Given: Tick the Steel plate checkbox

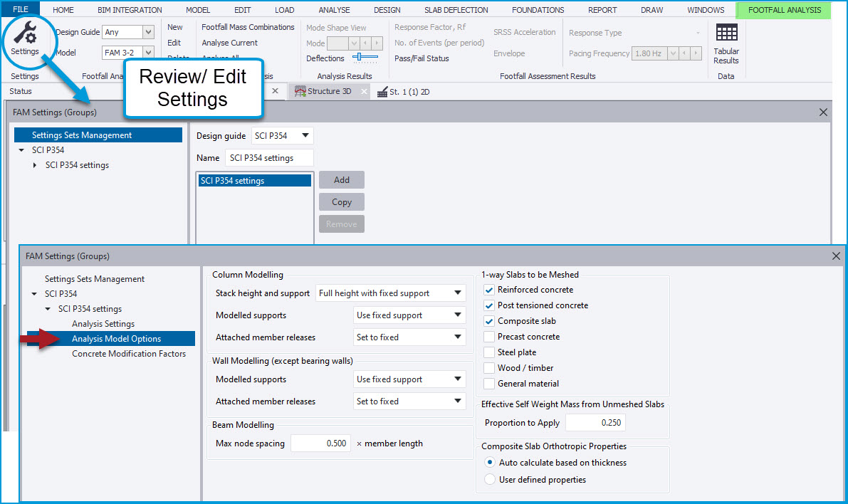Looking at the screenshot, I should [489, 352].
